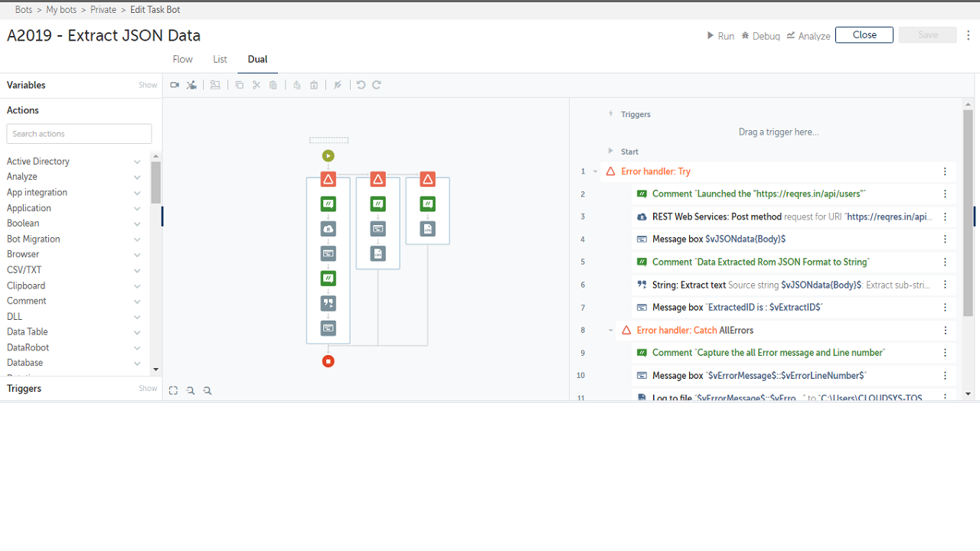980x551 pixels.
Task: Select the Log file node in middle branch
Action: click(x=378, y=253)
